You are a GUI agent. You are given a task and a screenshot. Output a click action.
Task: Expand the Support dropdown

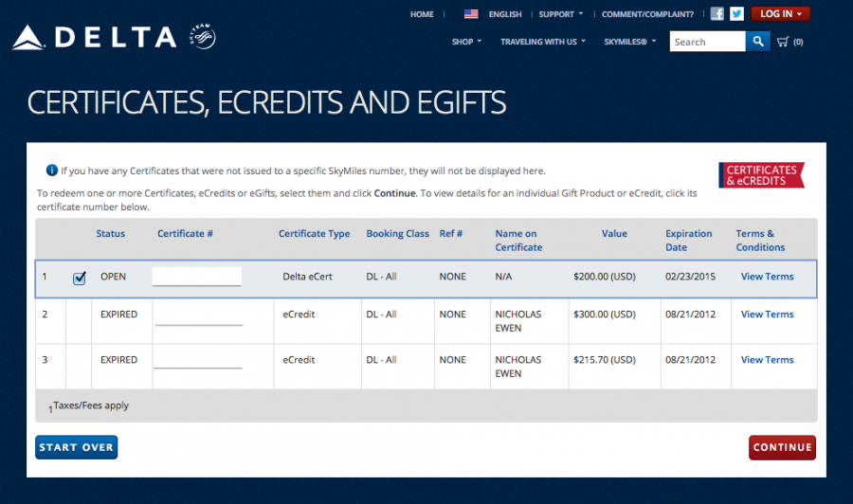pyautogui.click(x=560, y=14)
